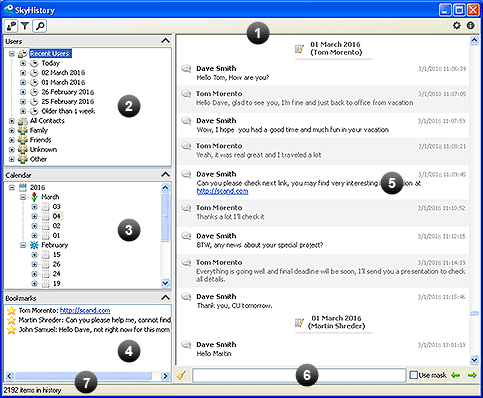The height and width of the screenshot is (398, 483).
Task: Click the users view toolbar icon
Action: (11, 26)
